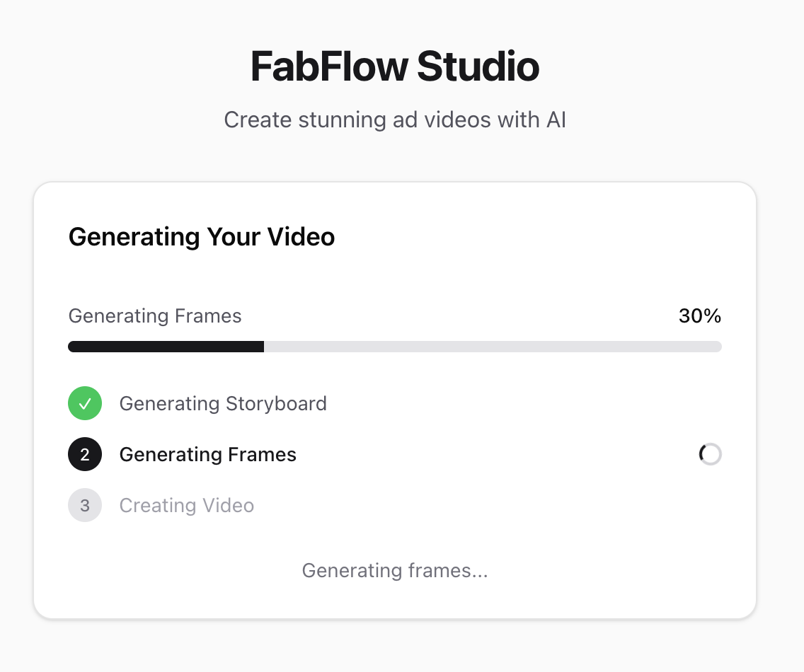Click the 30% progress percentage

699,316
